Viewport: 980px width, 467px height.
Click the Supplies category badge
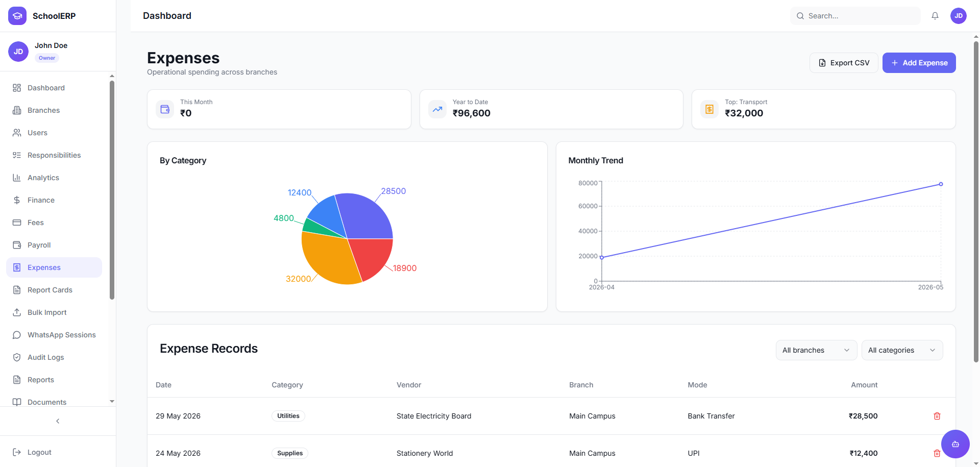click(290, 453)
